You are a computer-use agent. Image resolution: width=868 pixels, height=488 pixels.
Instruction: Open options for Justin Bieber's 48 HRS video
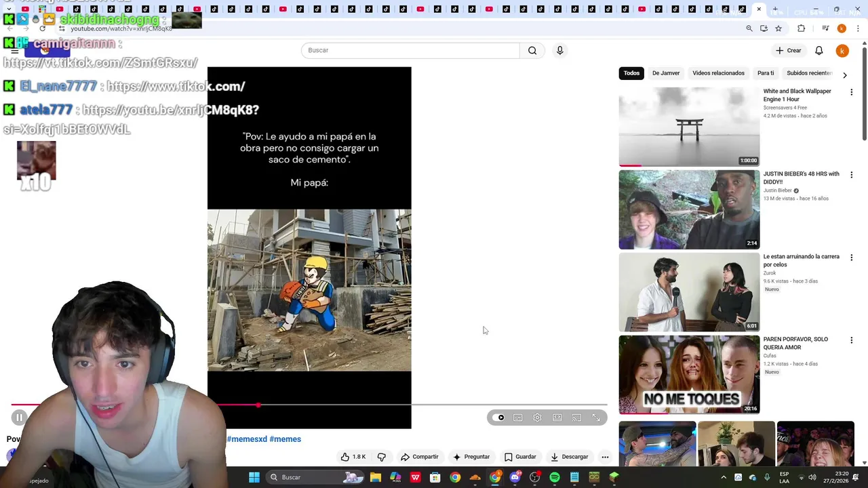coord(851,175)
